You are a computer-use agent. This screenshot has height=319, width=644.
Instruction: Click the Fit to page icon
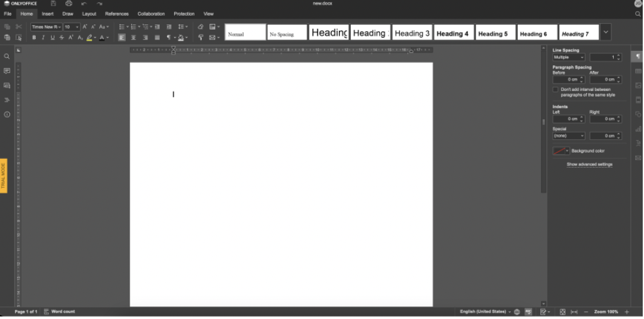point(562,311)
